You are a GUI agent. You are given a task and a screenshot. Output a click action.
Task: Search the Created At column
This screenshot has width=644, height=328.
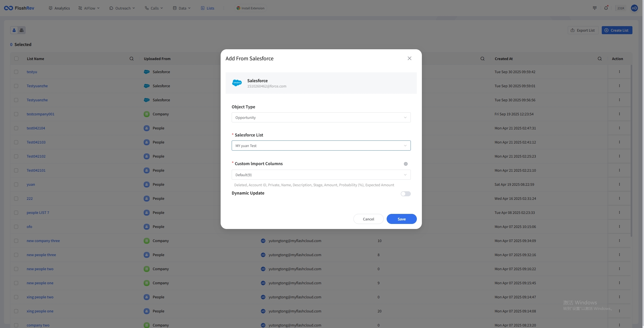(599, 59)
